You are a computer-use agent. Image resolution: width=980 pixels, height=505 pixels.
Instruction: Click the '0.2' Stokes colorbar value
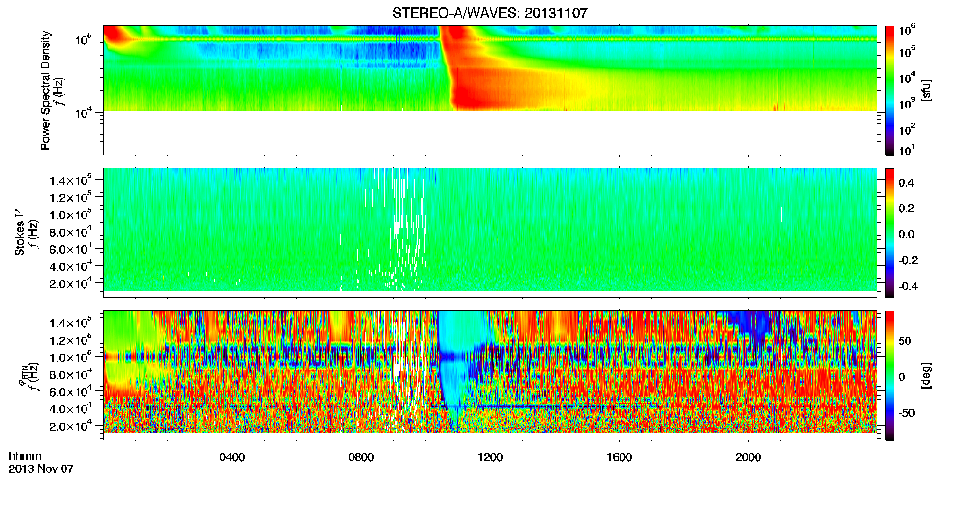tap(906, 209)
